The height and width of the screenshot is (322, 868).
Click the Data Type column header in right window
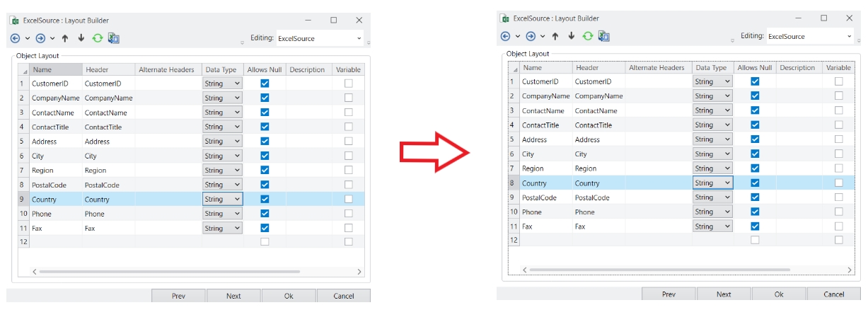[712, 68]
